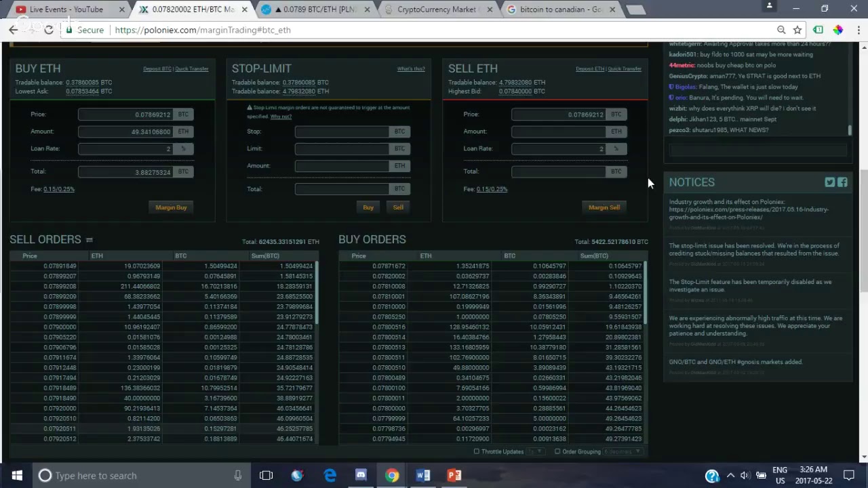
Task: Open the Windows Start menu
Action: (x=16, y=476)
